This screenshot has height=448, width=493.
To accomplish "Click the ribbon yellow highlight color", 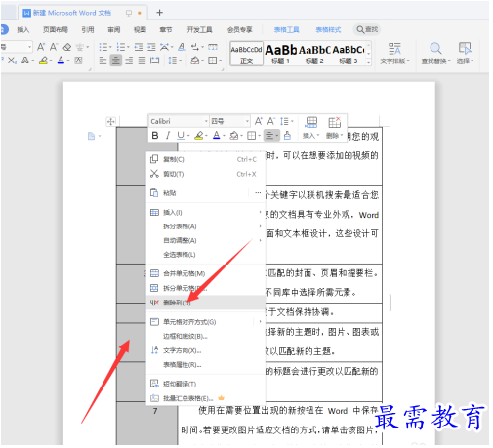I will pyautogui.click(x=43, y=61).
